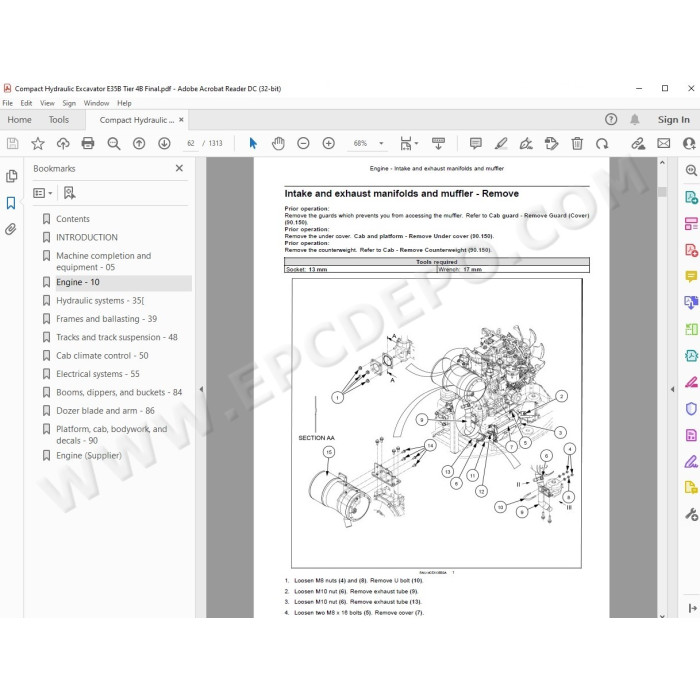Click the page number input field
The image size is (700, 700).
click(x=191, y=143)
